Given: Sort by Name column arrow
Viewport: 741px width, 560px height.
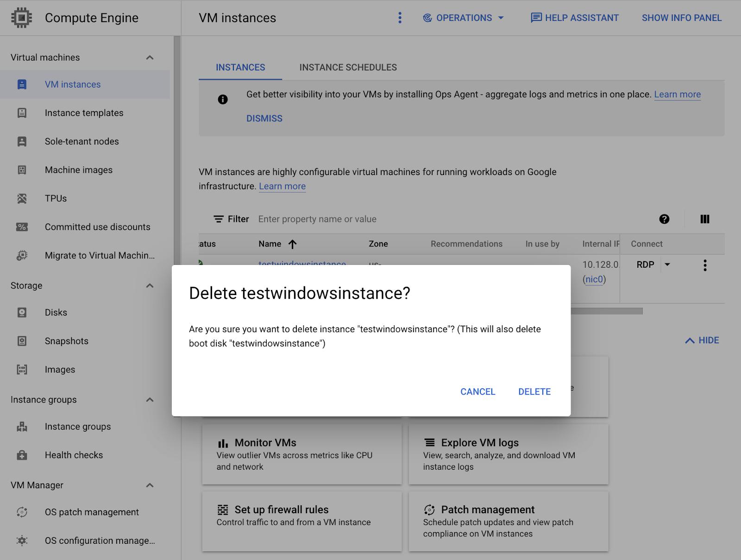Looking at the screenshot, I should tap(292, 244).
